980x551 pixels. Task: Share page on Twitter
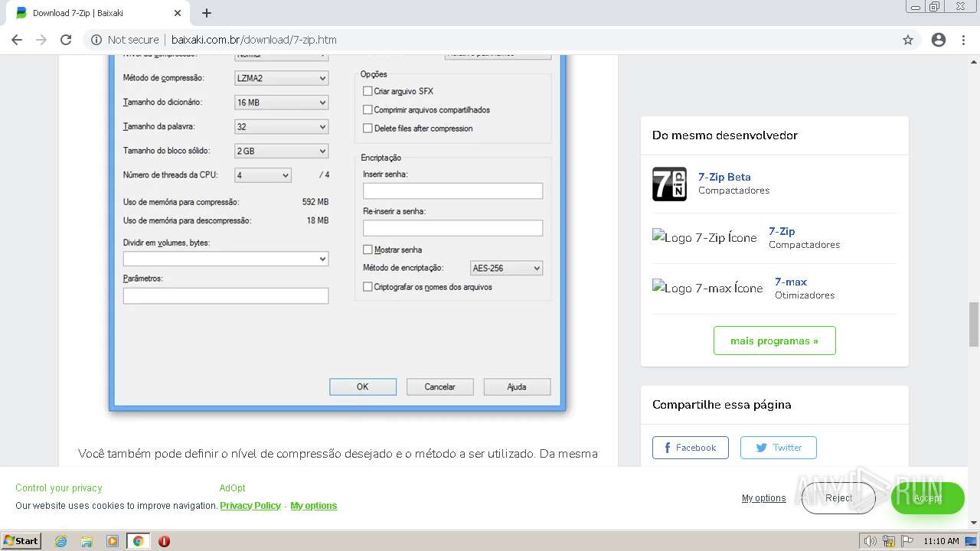coord(779,448)
